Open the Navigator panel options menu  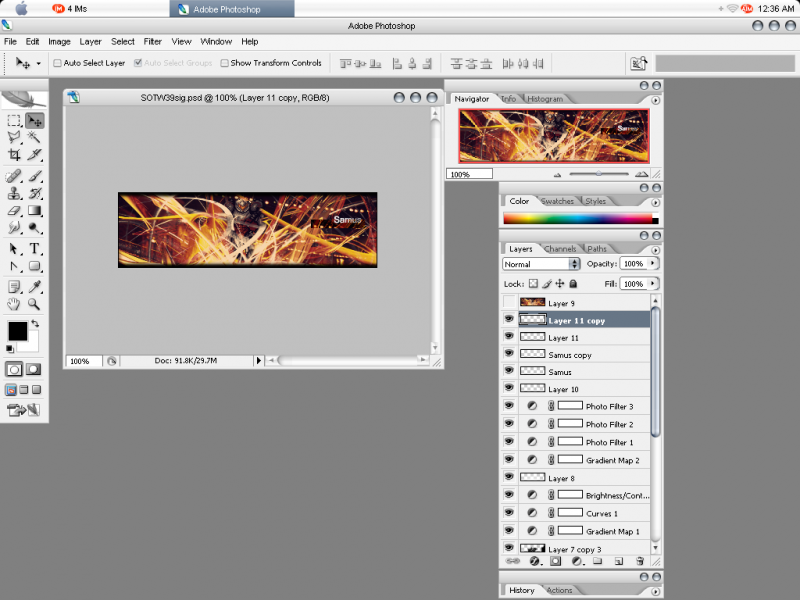[x=656, y=100]
